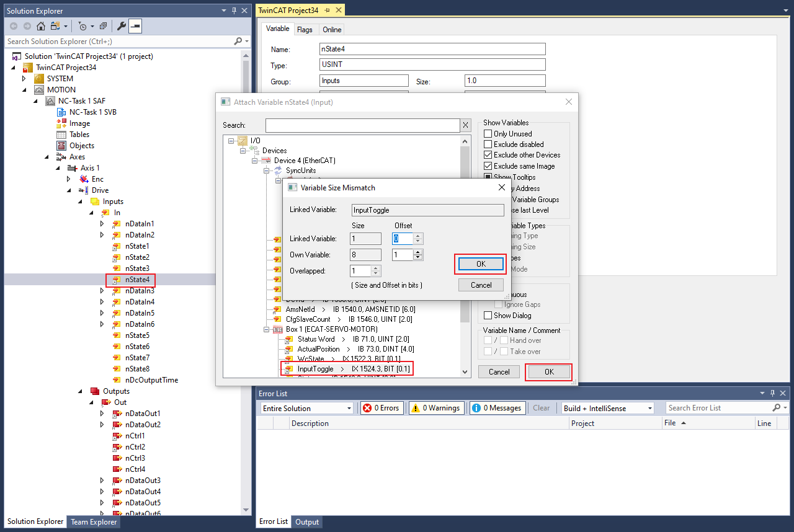Expand the nDataIn3 tree node

102,291
